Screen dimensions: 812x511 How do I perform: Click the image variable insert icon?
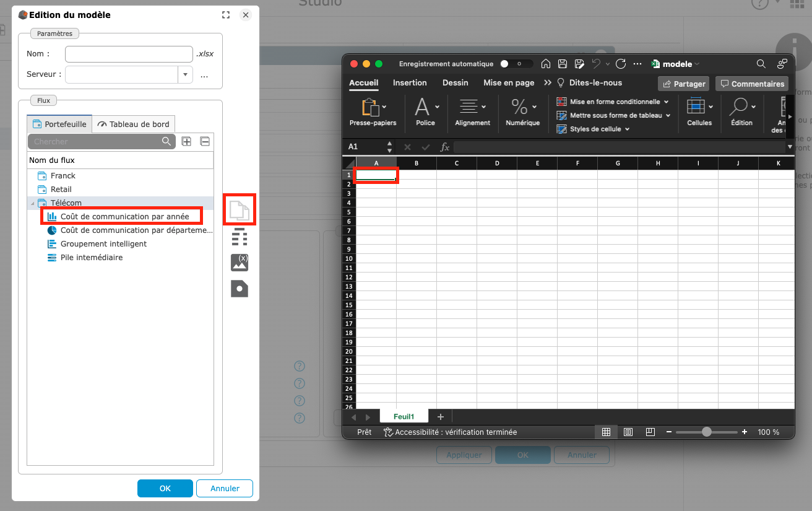[240, 262]
